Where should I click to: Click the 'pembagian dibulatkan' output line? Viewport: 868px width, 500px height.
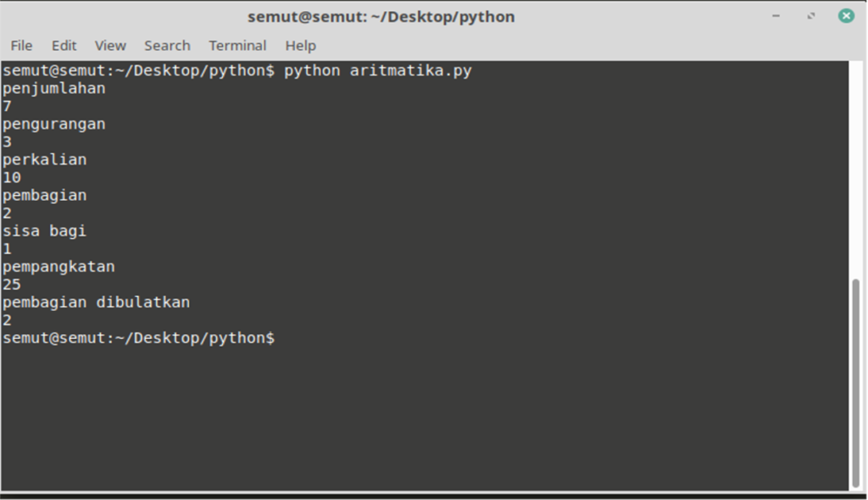(96, 302)
